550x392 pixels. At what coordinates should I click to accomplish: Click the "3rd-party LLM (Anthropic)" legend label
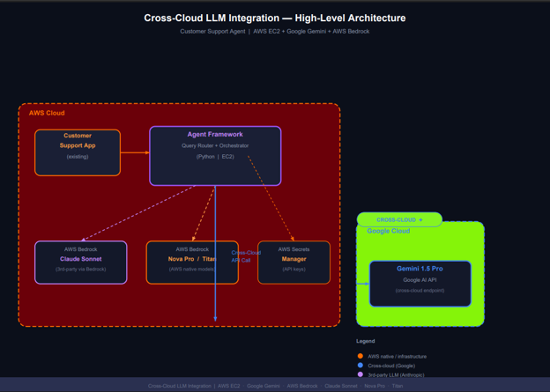(x=396, y=374)
